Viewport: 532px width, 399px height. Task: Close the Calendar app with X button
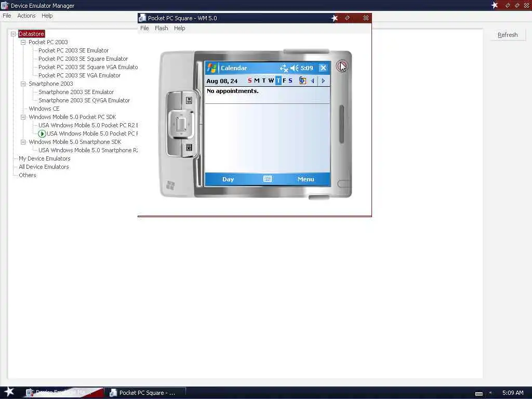point(323,68)
